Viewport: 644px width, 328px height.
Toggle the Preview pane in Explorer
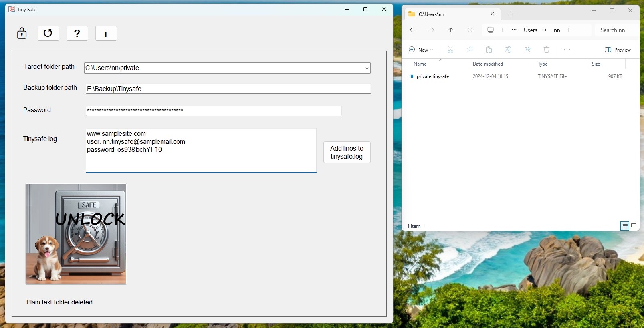tap(618, 50)
